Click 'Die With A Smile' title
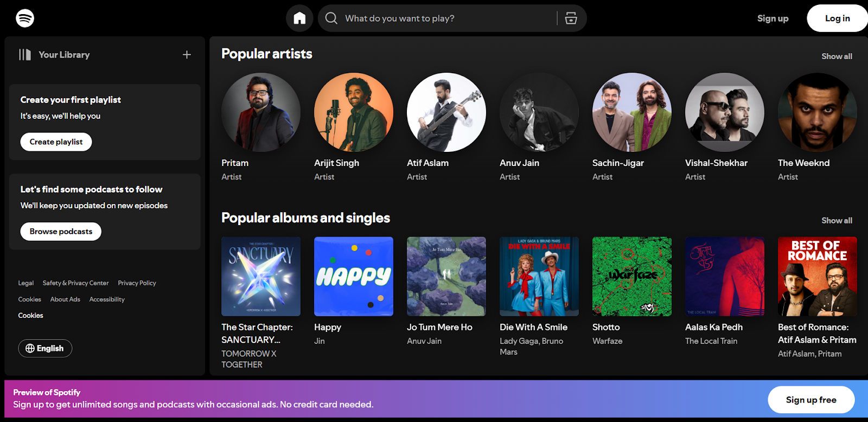Screen dimensions: 868x422 click(x=533, y=328)
